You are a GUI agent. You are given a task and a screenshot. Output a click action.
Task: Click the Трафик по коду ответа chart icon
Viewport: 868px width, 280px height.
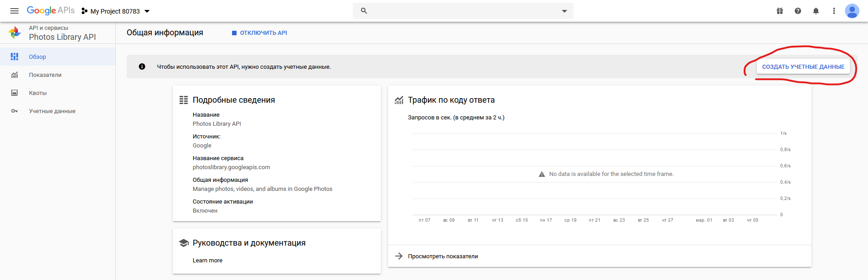[x=399, y=100]
